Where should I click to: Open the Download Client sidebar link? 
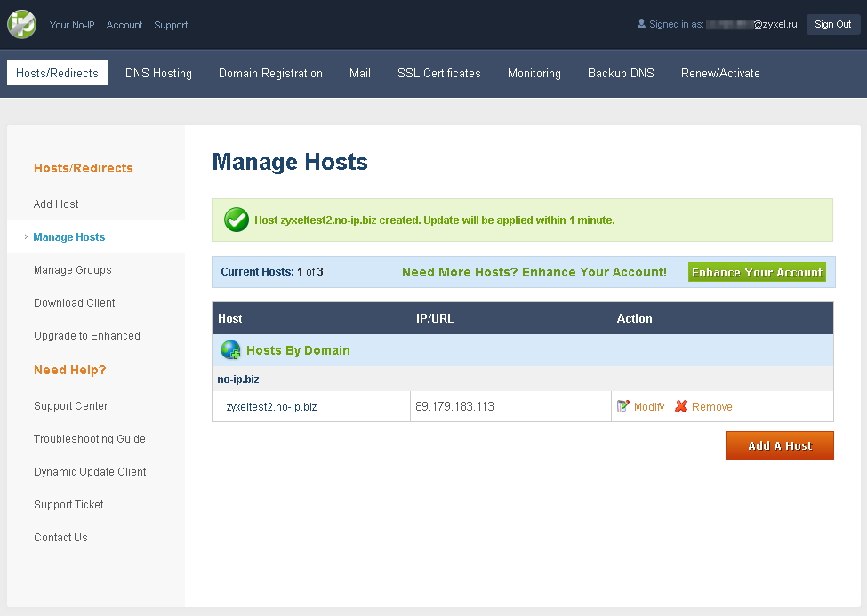[75, 303]
